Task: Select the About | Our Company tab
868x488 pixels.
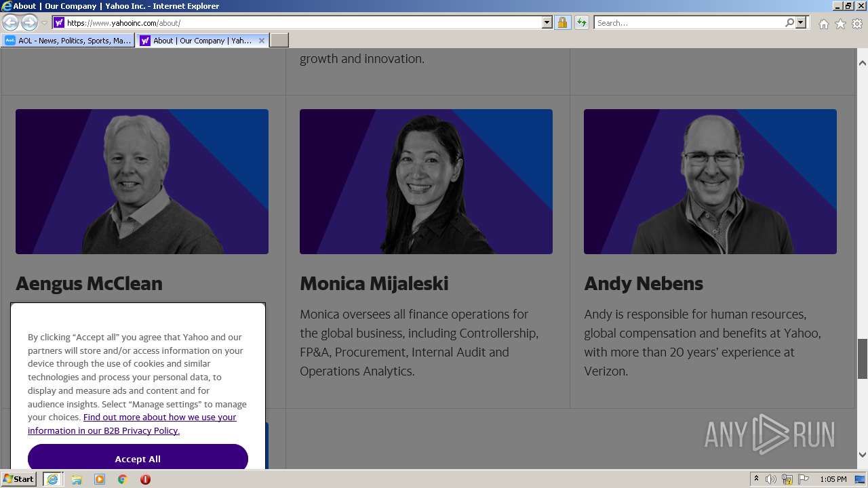Action: (x=202, y=41)
